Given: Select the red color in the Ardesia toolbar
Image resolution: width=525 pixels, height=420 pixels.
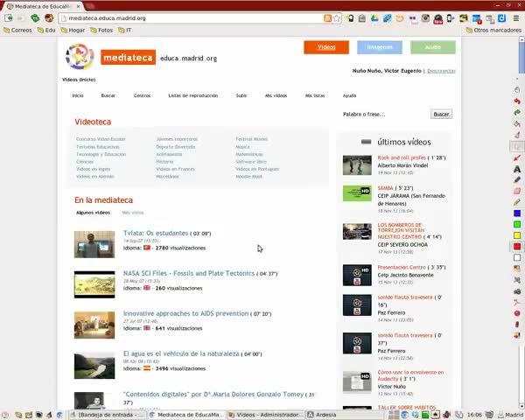Looking at the screenshot, I should (517, 247).
